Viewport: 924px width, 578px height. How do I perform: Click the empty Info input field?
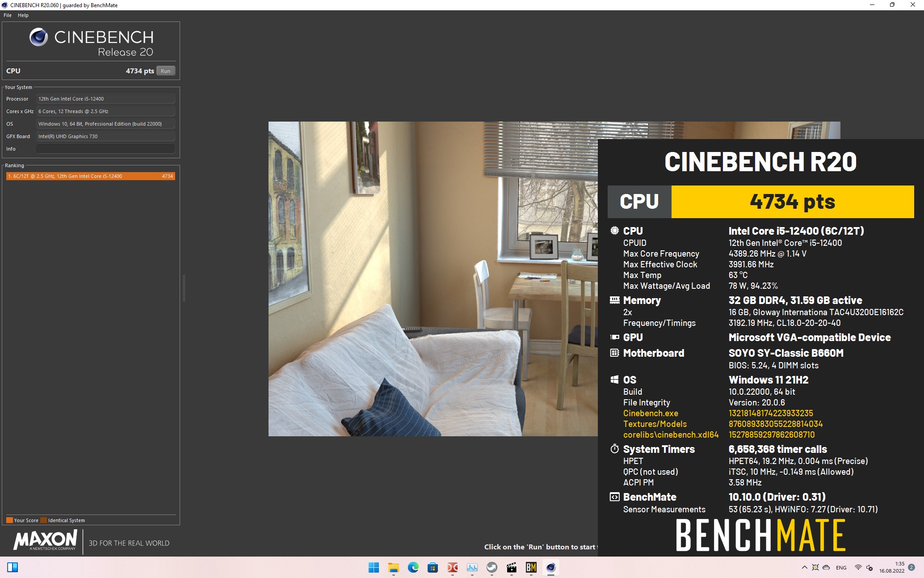click(x=105, y=149)
